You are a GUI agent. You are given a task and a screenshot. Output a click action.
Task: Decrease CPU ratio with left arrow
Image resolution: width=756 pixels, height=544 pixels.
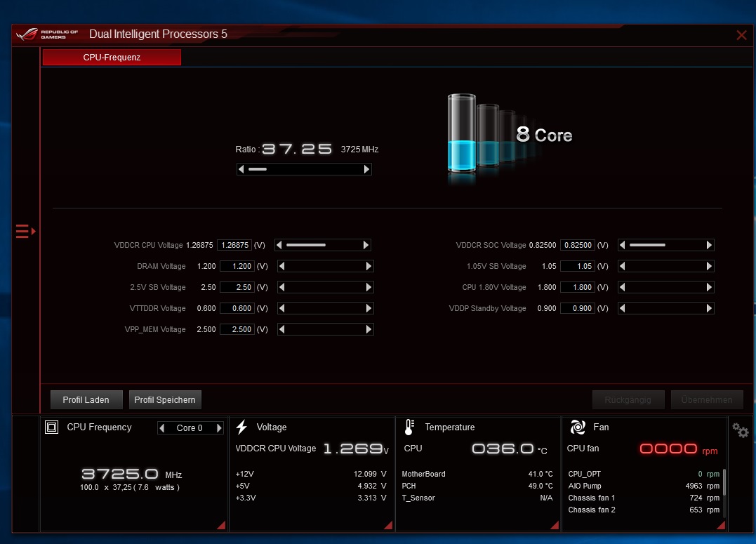pyautogui.click(x=241, y=169)
